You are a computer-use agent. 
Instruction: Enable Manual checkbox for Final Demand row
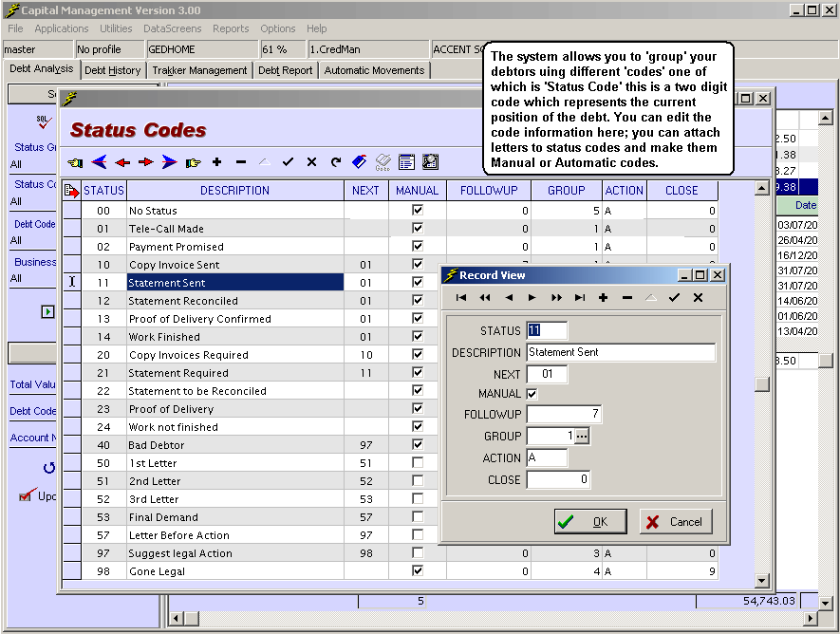coord(418,516)
